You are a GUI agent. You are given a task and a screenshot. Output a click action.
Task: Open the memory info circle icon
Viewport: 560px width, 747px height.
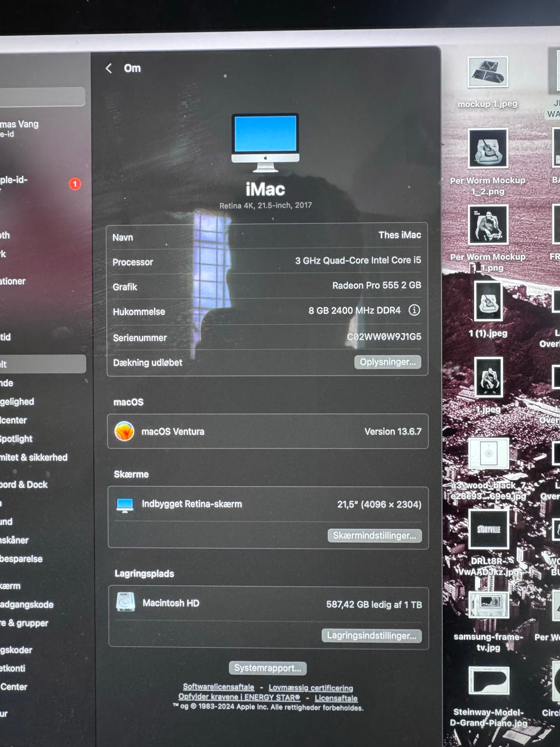tap(414, 310)
